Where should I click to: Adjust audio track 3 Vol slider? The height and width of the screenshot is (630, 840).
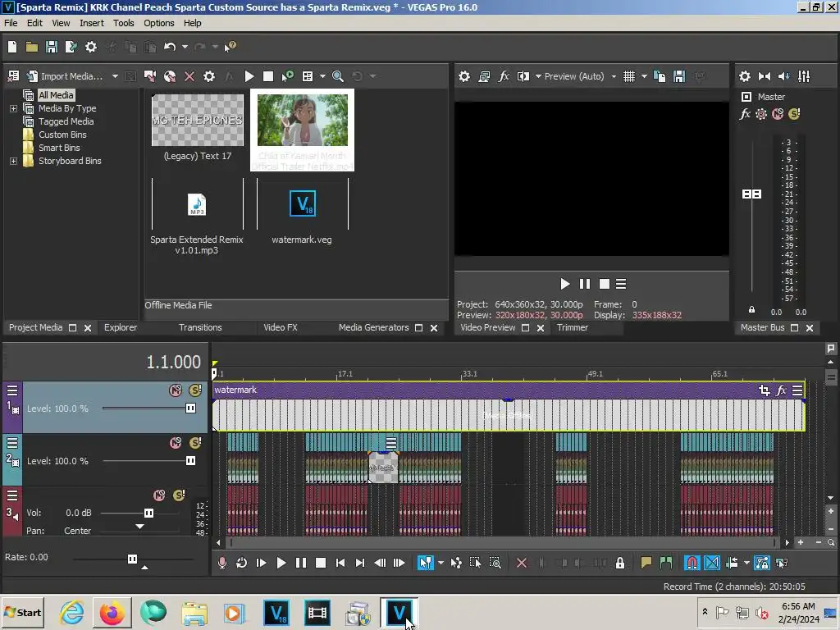click(148, 514)
